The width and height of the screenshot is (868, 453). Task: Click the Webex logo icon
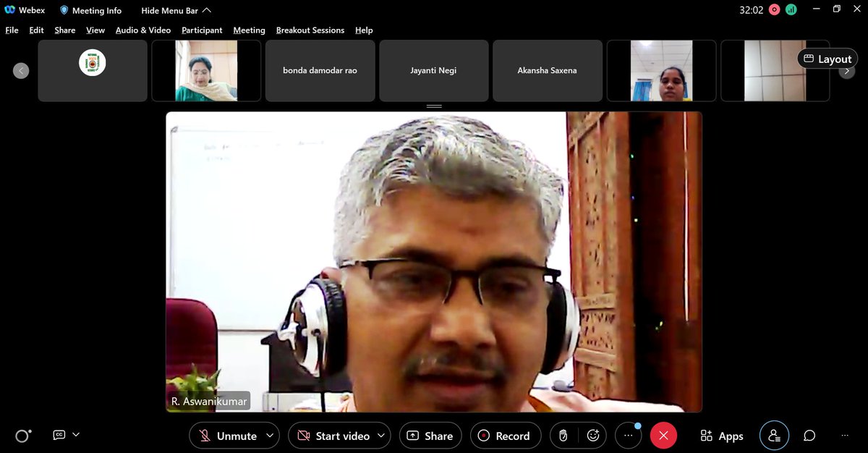10,10
